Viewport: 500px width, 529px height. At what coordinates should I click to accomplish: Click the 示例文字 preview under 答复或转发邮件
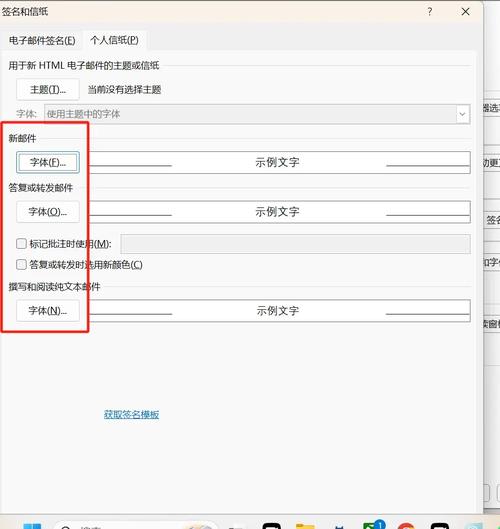[x=277, y=212]
